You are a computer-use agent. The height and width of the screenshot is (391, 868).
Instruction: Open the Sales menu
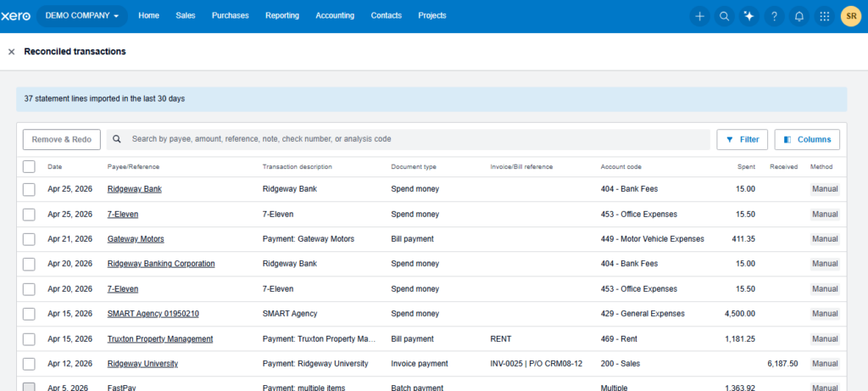point(186,15)
